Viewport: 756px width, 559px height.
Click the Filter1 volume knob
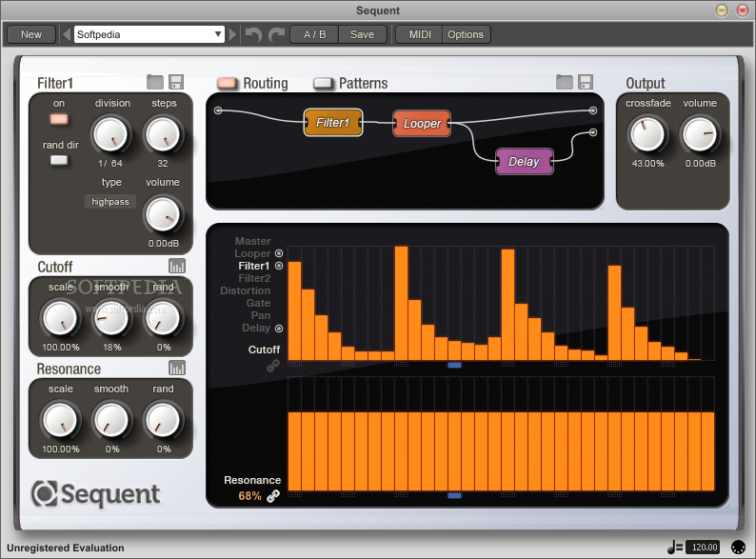click(163, 214)
